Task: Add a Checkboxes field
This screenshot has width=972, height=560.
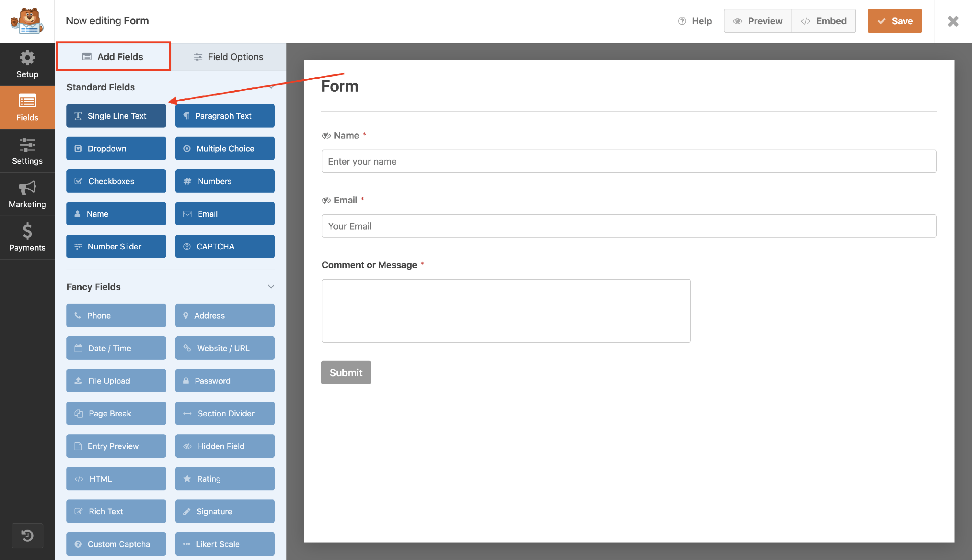Action: click(116, 181)
